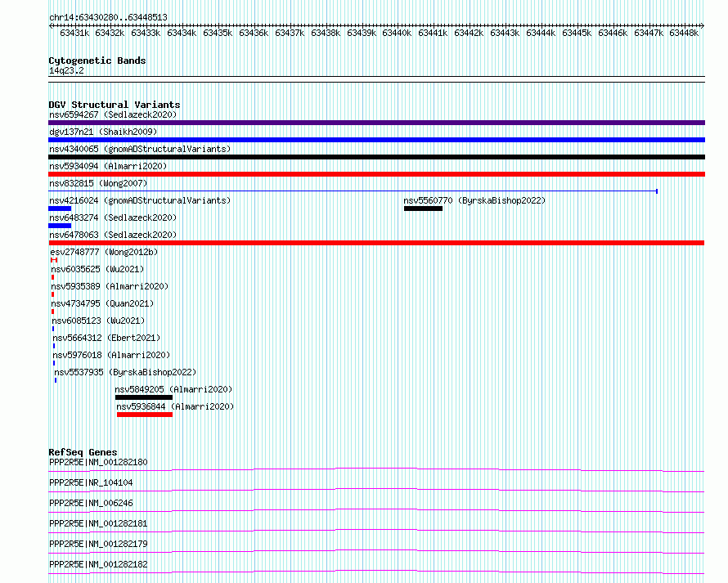Click the 63448k ruler position
Screen dimensions: 728x583
pos(684,33)
